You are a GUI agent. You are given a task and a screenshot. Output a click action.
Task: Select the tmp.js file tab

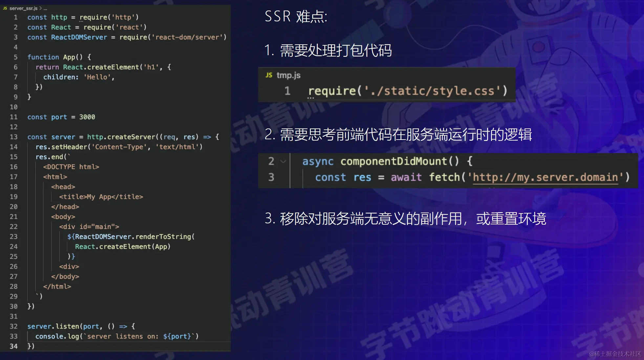click(288, 75)
